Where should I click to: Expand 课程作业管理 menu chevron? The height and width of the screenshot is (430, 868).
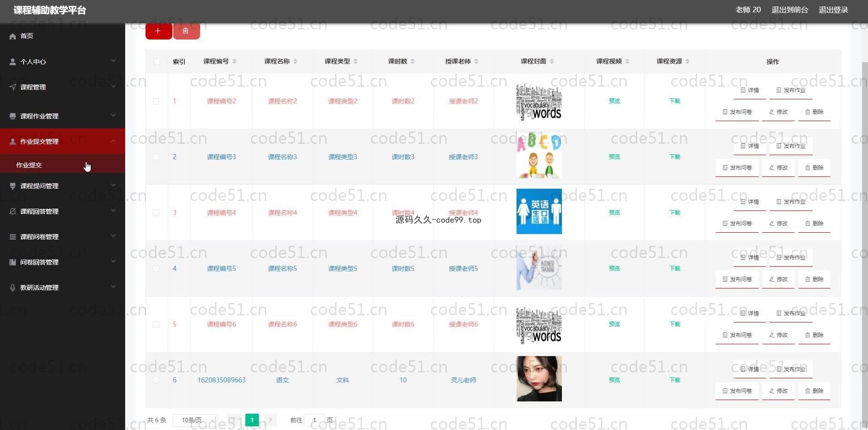(113, 115)
